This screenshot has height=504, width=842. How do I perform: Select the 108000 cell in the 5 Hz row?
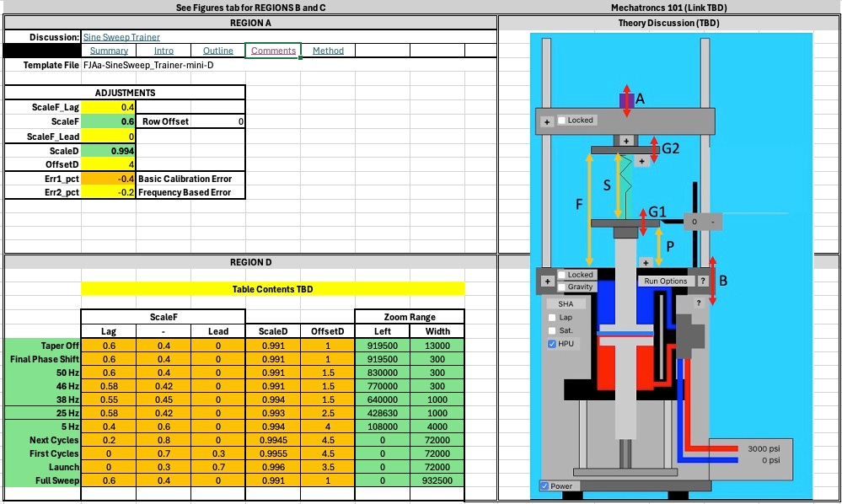(383, 426)
